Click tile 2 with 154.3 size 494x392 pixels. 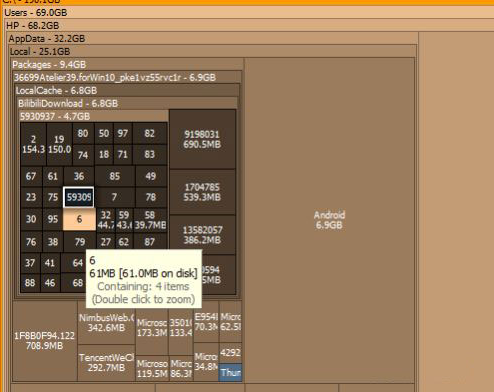[x=33, y=144]
